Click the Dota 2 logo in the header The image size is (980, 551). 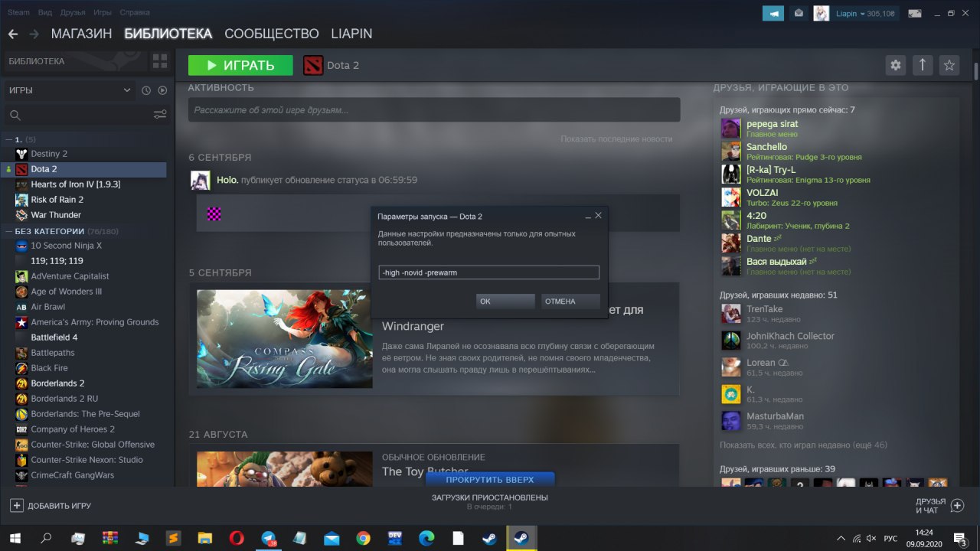click(x=313, y=66)
